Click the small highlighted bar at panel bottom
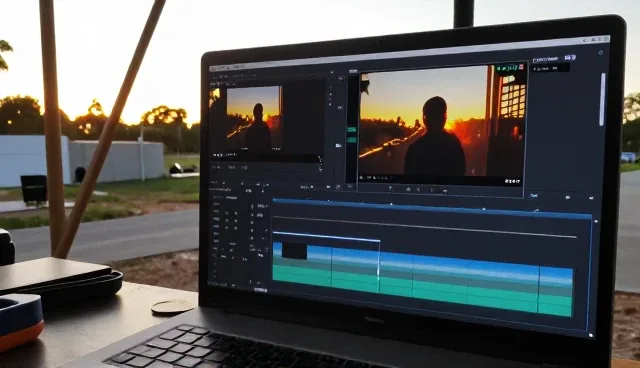 (x=260, y=290)
